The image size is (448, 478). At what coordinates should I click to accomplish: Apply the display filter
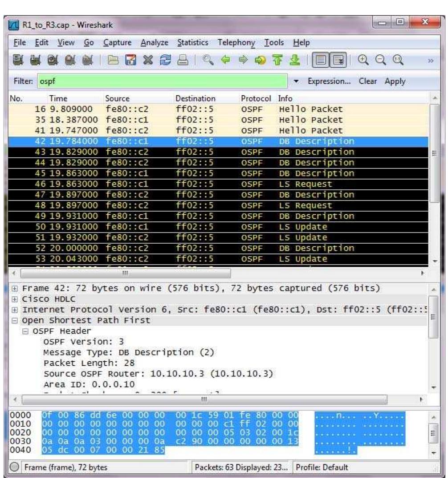[x=395, y=82]
